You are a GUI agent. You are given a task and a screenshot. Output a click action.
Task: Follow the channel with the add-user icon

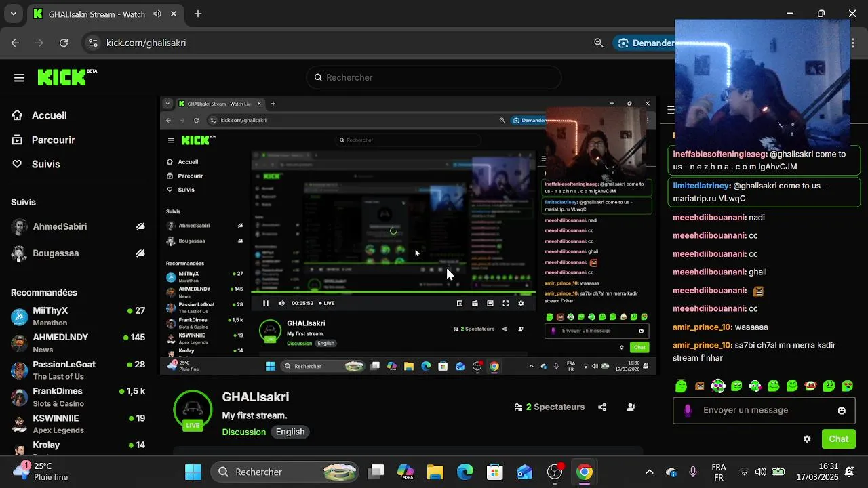pos(631,407)
